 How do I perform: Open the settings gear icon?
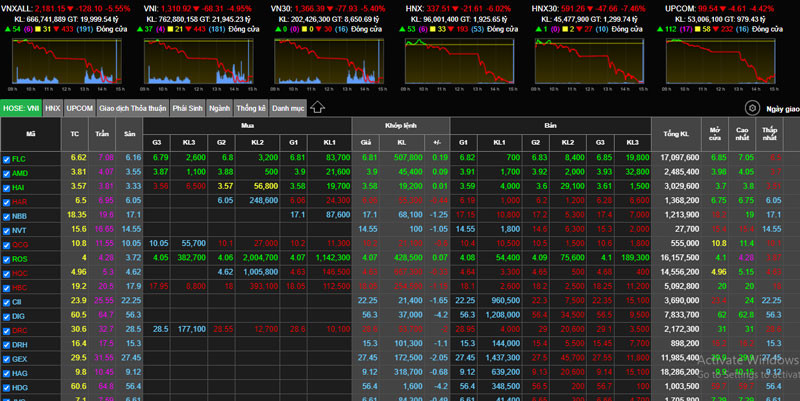tap(752, 108)
